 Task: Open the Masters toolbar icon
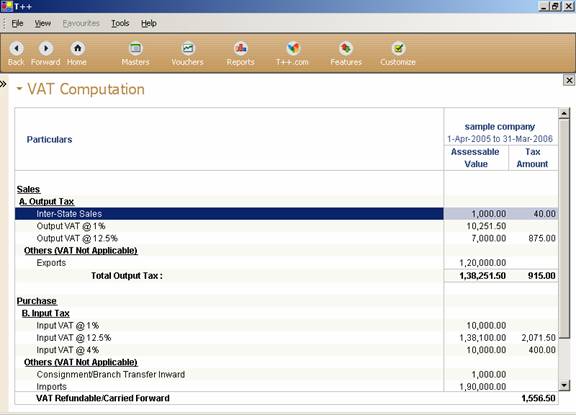click(x=136, y=48)
